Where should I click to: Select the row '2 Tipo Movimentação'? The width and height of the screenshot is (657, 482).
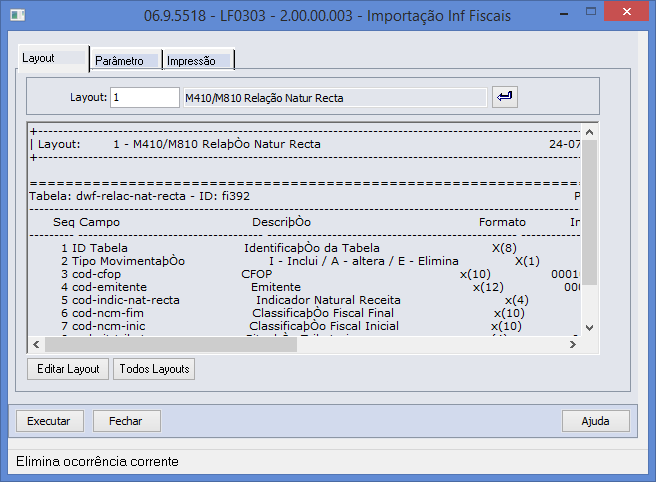pos(304,261)
